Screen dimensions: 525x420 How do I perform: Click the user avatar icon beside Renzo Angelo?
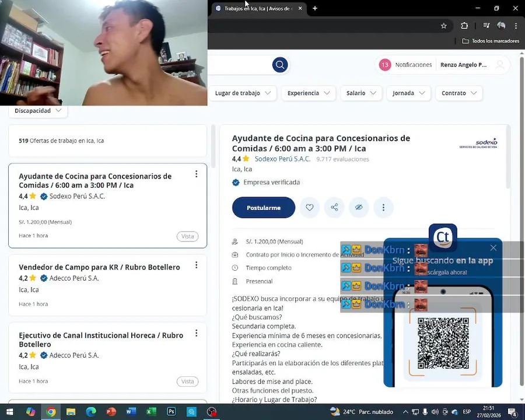(500, 65)
